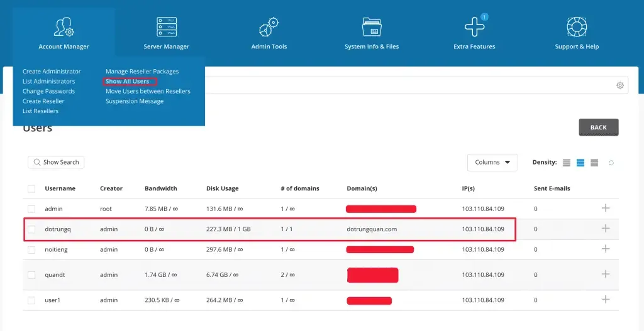644x331 pixels.
Task: Open the Server Manager icon menu
Action: [166, 28]
